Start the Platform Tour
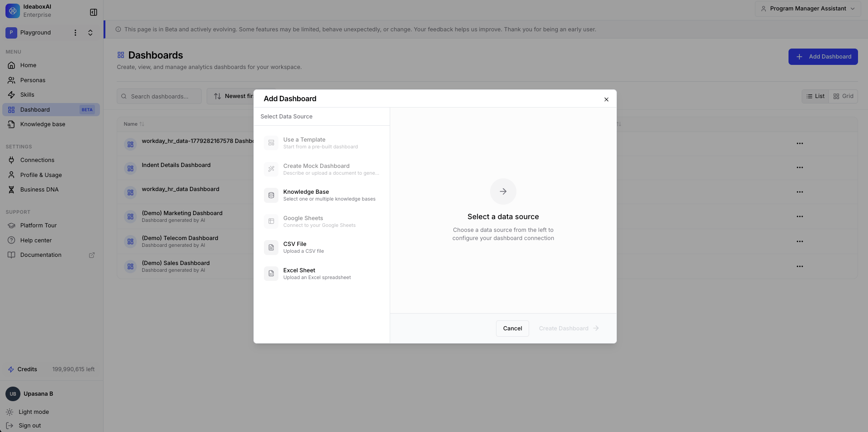The image size is (868, 432). [51, 226]
